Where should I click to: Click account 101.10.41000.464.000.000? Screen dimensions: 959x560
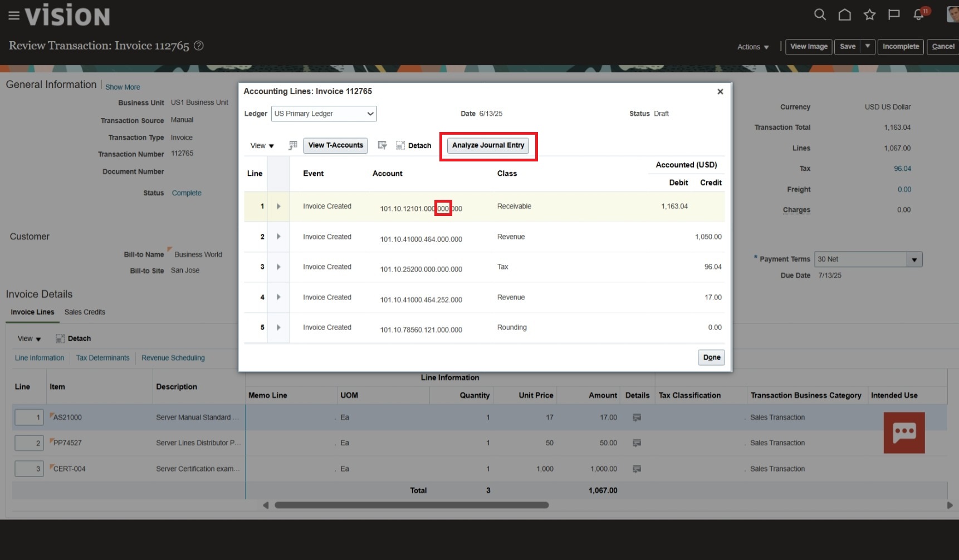point(421,239)
